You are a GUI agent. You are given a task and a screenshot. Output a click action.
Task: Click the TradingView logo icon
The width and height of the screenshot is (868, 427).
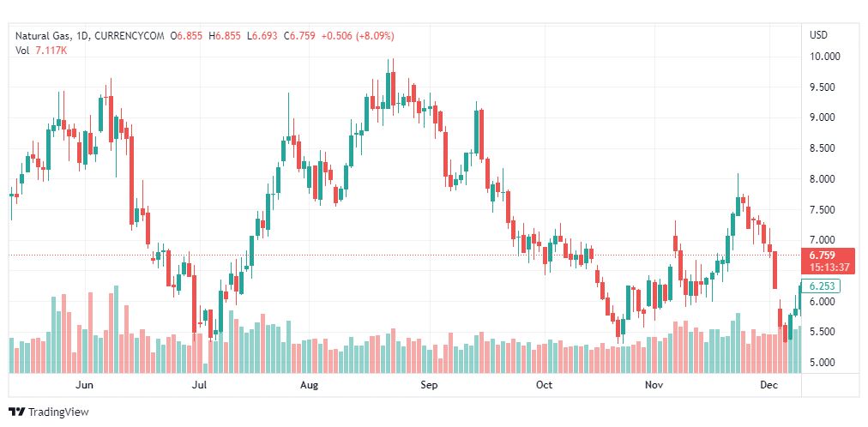(x=17, y=412)
